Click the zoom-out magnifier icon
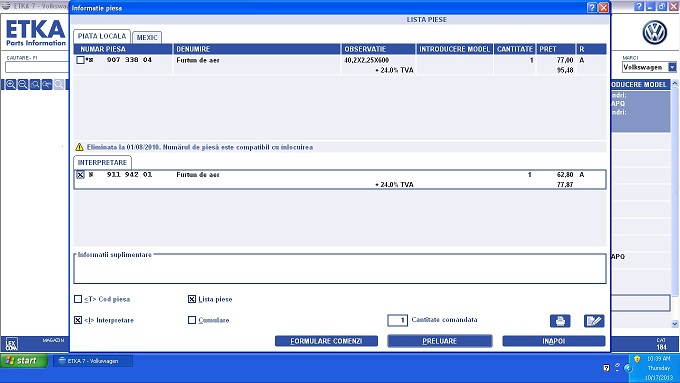Screen dimensions: 680x383 click(23, 85)
